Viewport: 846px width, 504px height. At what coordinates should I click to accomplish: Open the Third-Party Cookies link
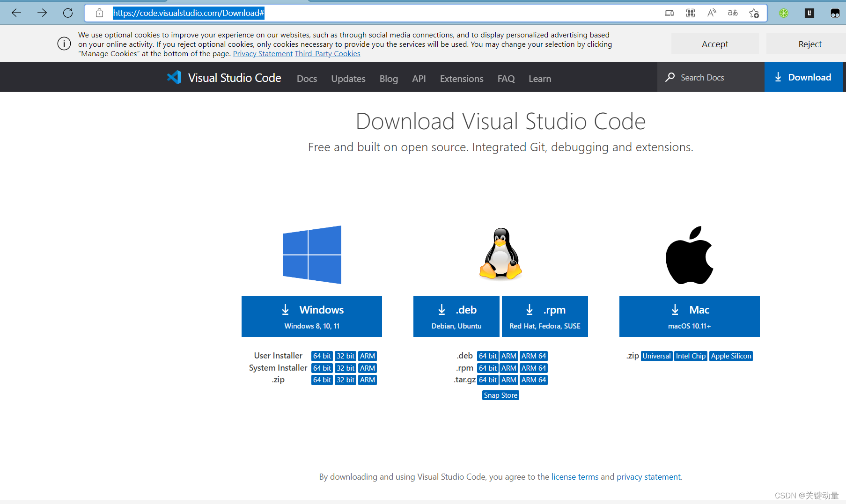(x=328, y=54)
